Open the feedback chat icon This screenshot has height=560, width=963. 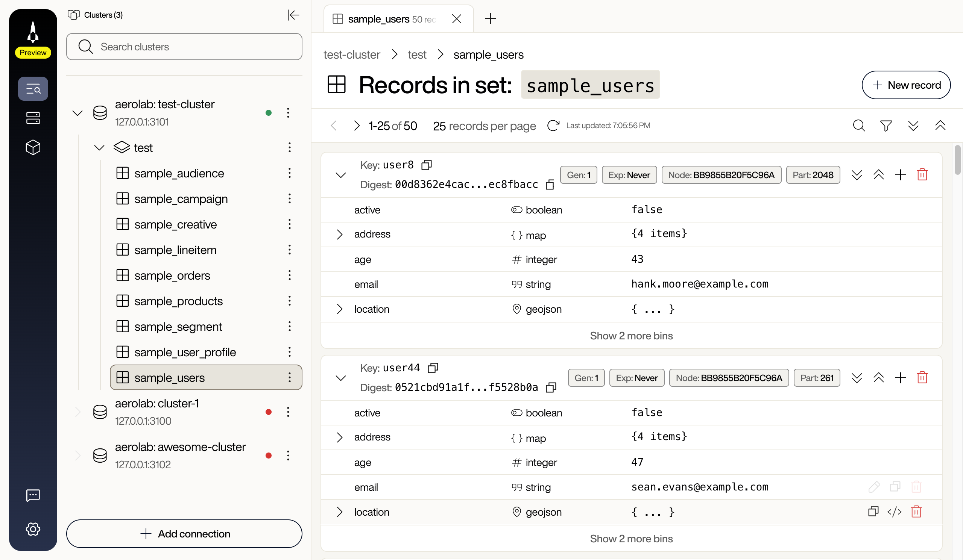point(33,495)
